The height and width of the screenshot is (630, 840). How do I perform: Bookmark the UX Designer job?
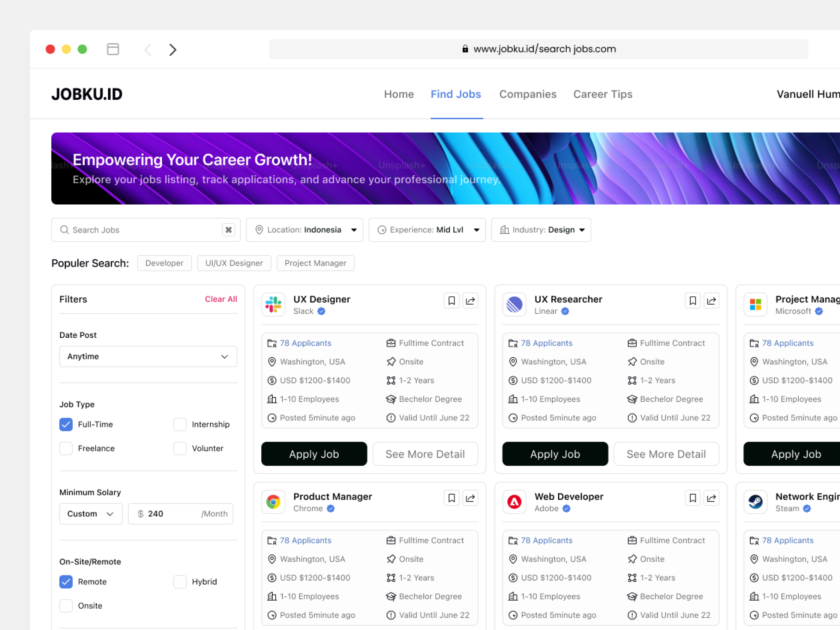coord(451,300)
